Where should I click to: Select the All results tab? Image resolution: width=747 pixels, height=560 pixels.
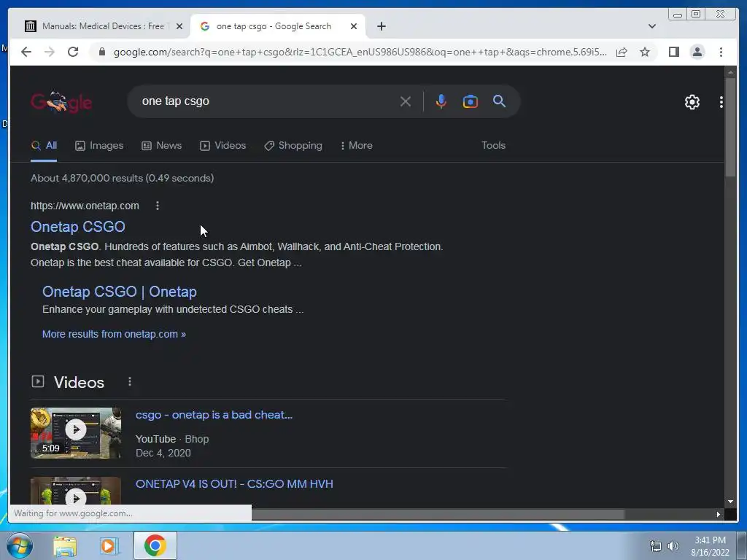[44, 146]
